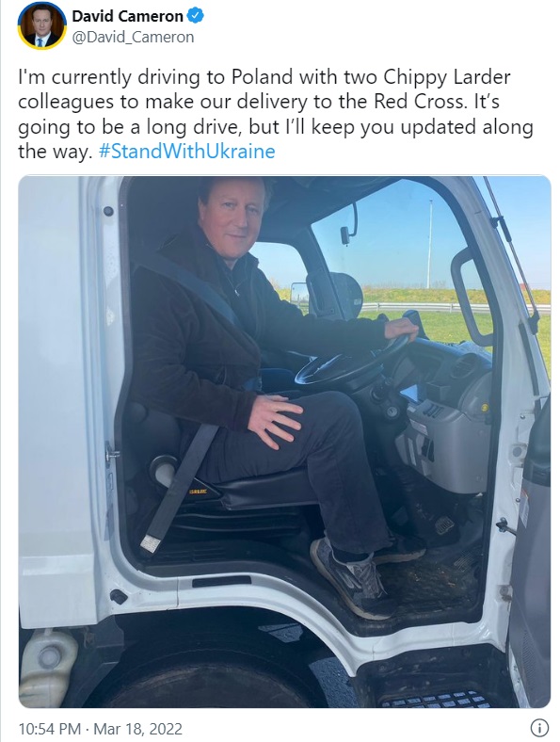Viewport: 560px width, 742px height.
Task: Click the steering wheel in the photo
Action: click(351, 361)
